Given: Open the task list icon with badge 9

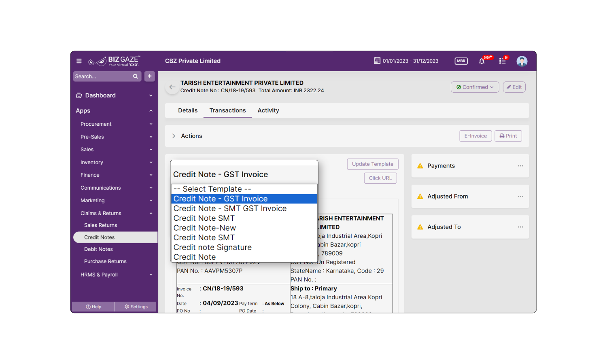Looking at the screenshot, I should (x=502, y=61).
